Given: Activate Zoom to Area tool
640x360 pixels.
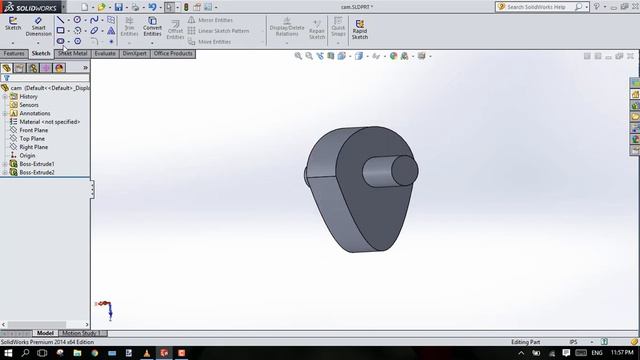Looking at the screenshot, I should point(309,56).
